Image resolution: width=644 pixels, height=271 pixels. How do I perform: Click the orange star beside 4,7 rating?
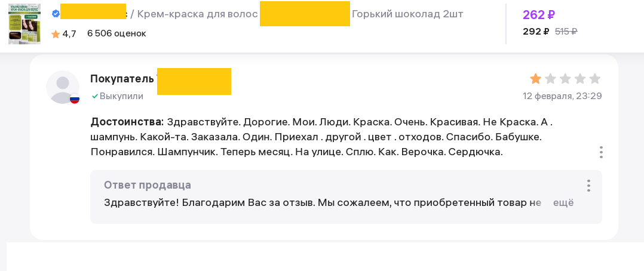[56, 34]
